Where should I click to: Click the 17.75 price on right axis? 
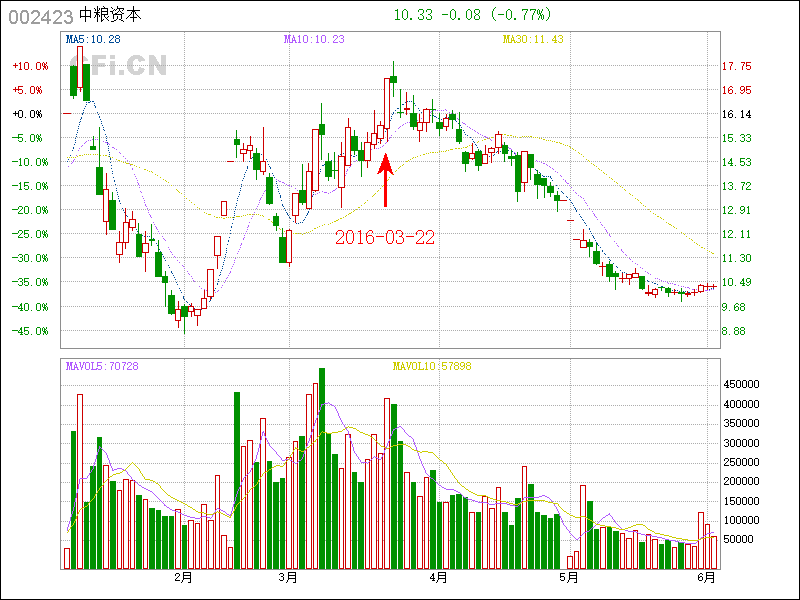pos(736,66)
